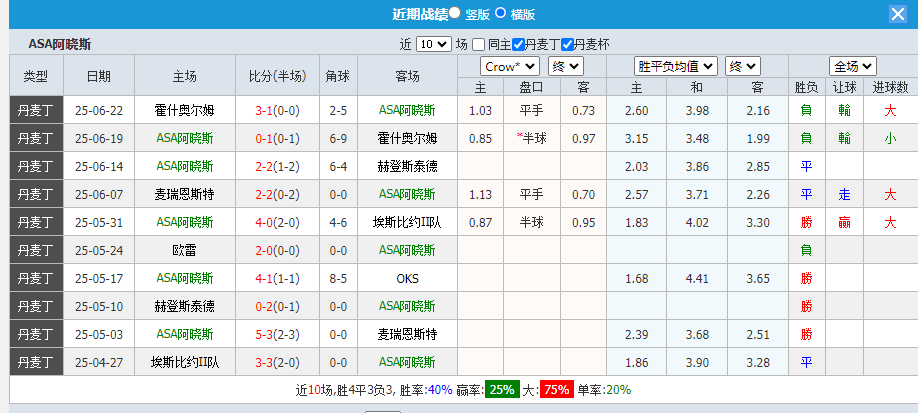This screenshot has height=413, width=918.
Task: Open the Crow* bookmaker dropdown
Action: (509, 66)
